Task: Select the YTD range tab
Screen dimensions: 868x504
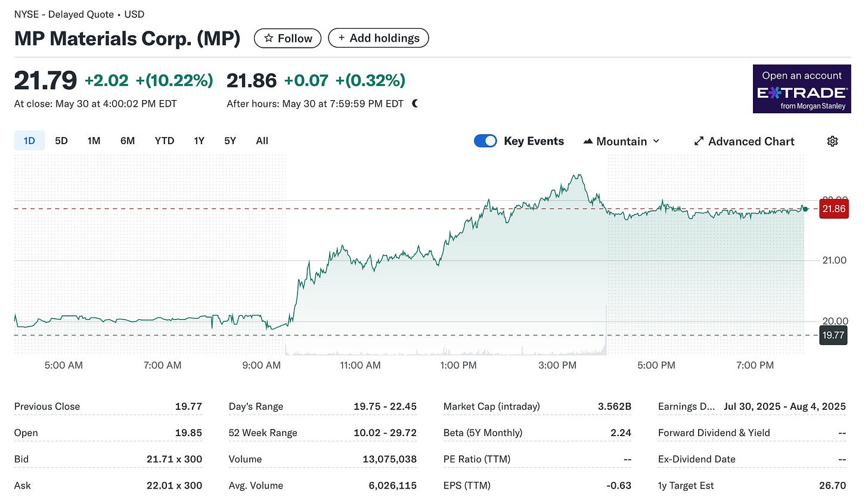Action: click(x=165, y=141)
